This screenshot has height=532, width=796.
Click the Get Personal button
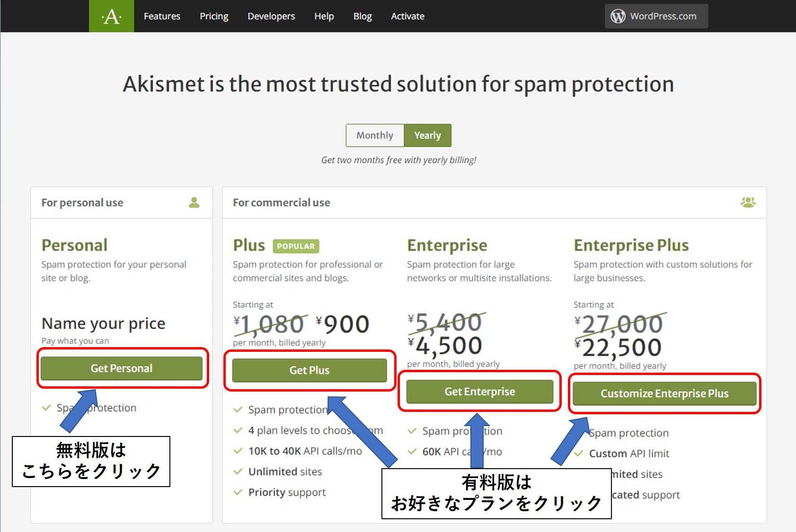(122, 368)
